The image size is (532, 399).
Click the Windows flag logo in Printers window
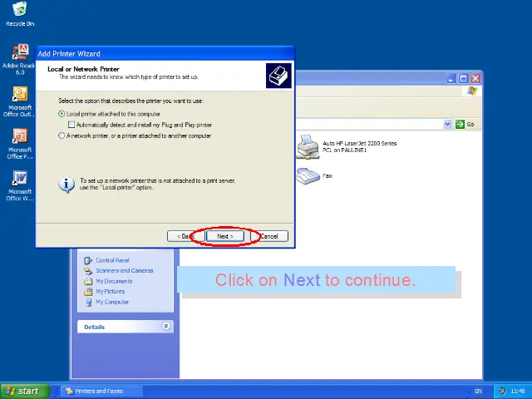[x=472, y=91]
